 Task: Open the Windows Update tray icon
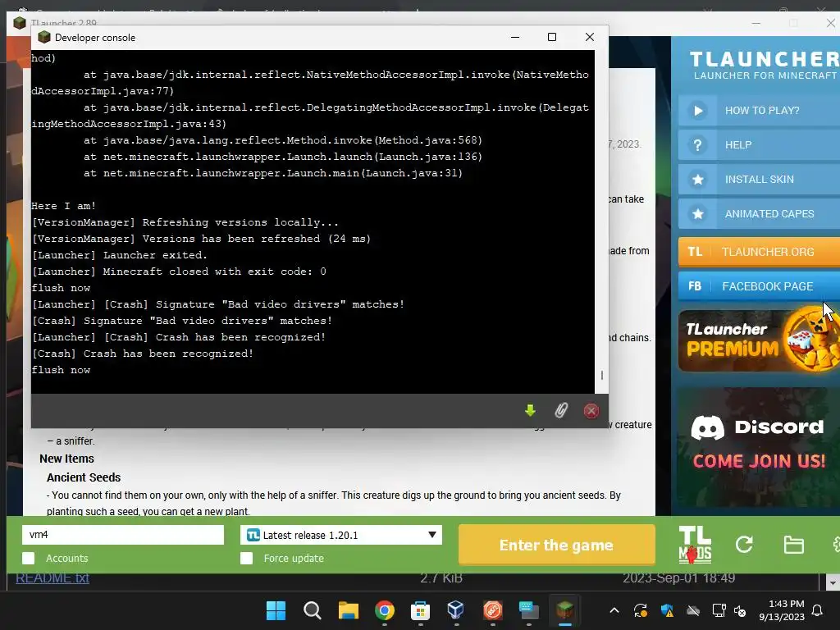640,610
